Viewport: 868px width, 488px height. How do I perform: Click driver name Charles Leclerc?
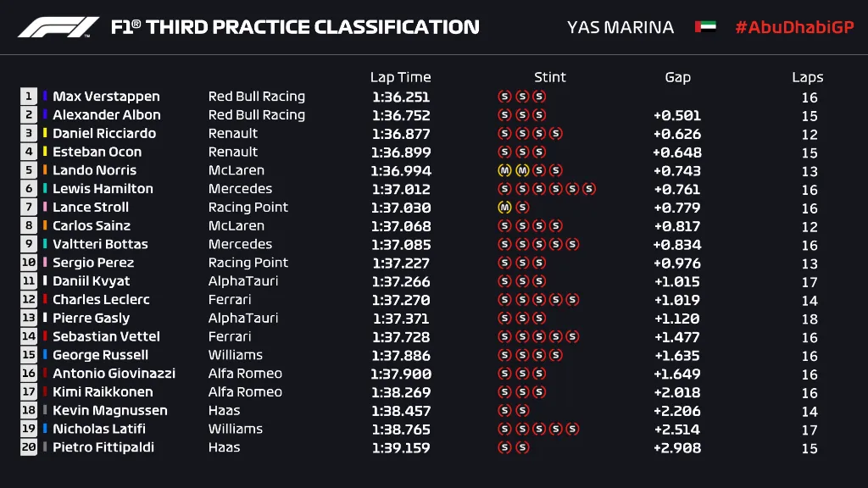click(x=102, y=299)
